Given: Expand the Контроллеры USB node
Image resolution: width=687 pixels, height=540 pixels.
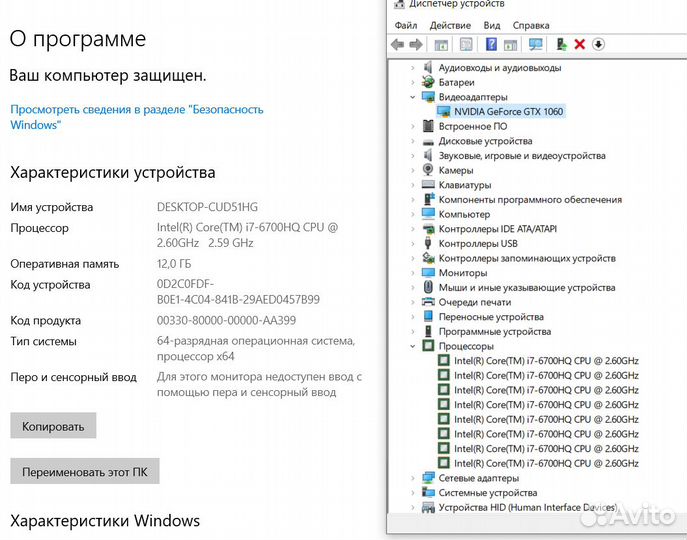Looking at the screenshot, I should click(x=412, y=244).
